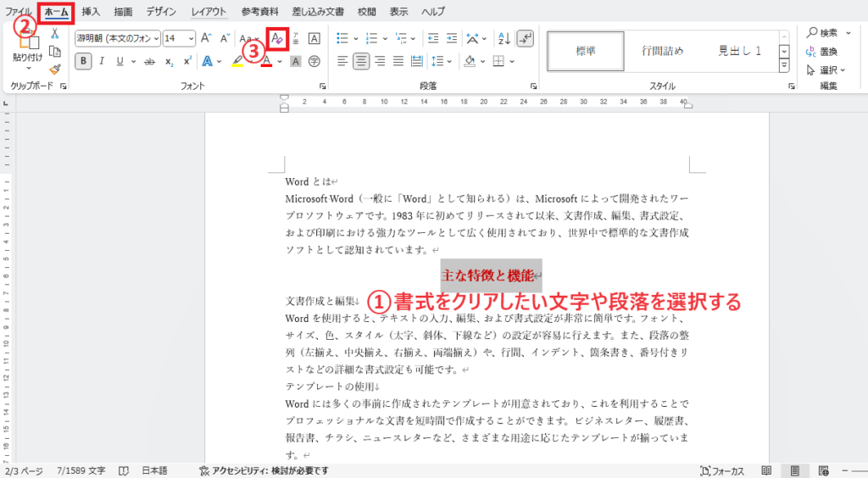Screen dimensions: 868x478
Task: Apply the 標準 style
Action: pyautogui.click(x=586, y=52)
